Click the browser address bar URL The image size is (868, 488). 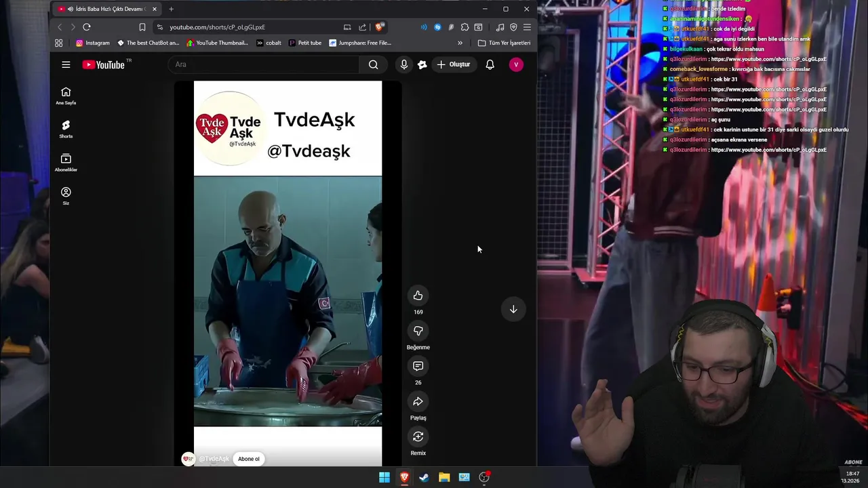(x=217, y=27)
